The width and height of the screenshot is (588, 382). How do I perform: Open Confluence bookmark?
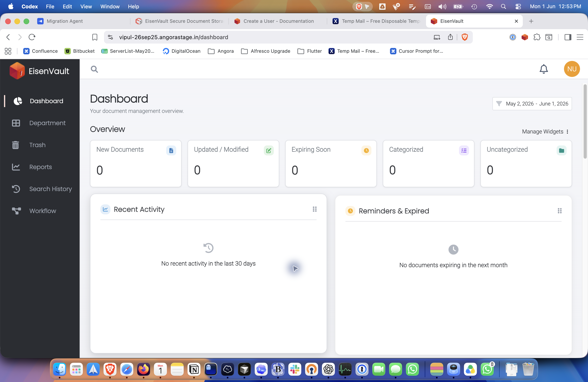[41, 51]
